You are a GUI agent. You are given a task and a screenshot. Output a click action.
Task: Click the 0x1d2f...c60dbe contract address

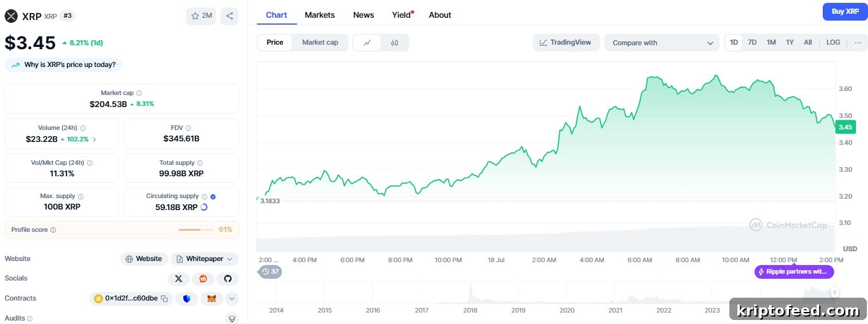(131, 298)
